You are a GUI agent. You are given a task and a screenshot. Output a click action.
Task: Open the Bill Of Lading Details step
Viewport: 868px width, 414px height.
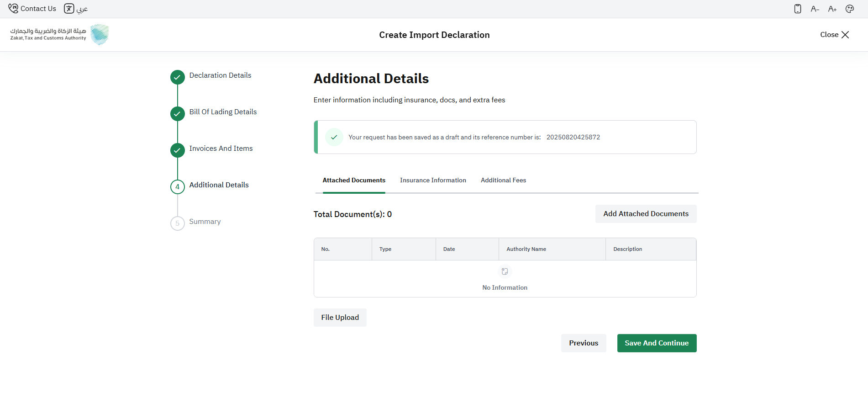[x=223, y=112]
